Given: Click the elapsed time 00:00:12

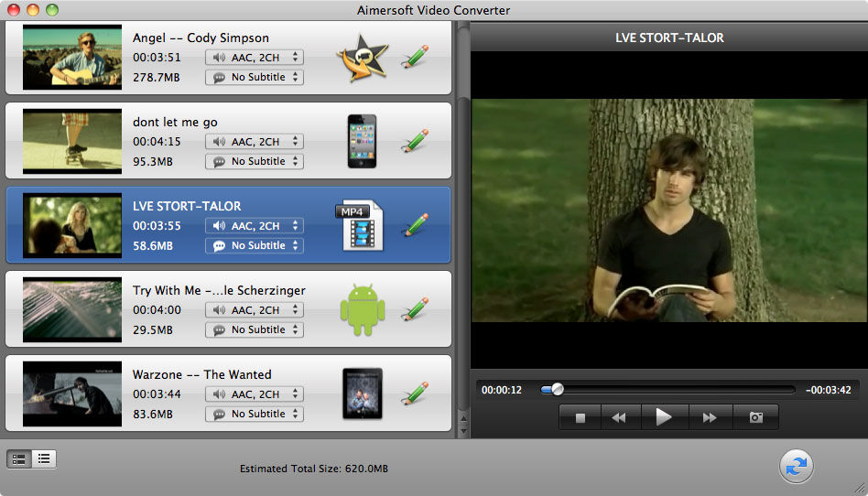Looking at the screenshot, I should coord(502,390).
